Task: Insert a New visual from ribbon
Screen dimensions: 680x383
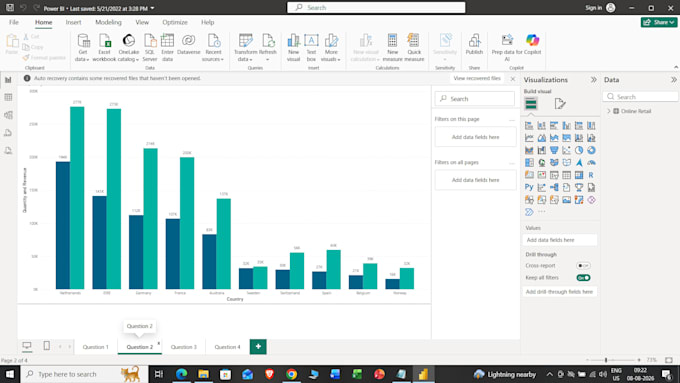Action: pyautogui.click(x=294, y=47)
